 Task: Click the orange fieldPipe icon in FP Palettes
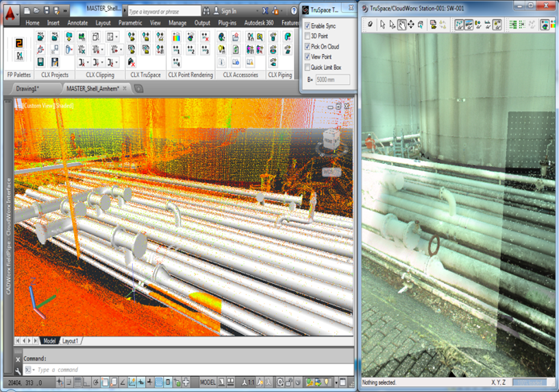19,43
